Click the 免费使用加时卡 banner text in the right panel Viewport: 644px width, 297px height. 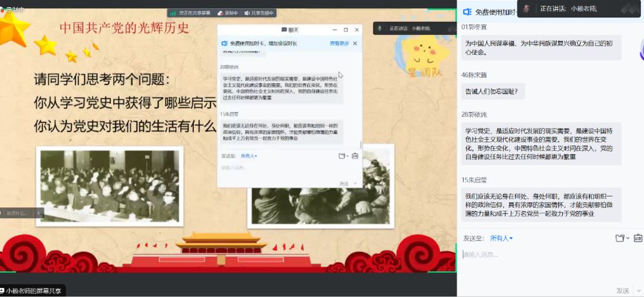(x=495, y=12)
